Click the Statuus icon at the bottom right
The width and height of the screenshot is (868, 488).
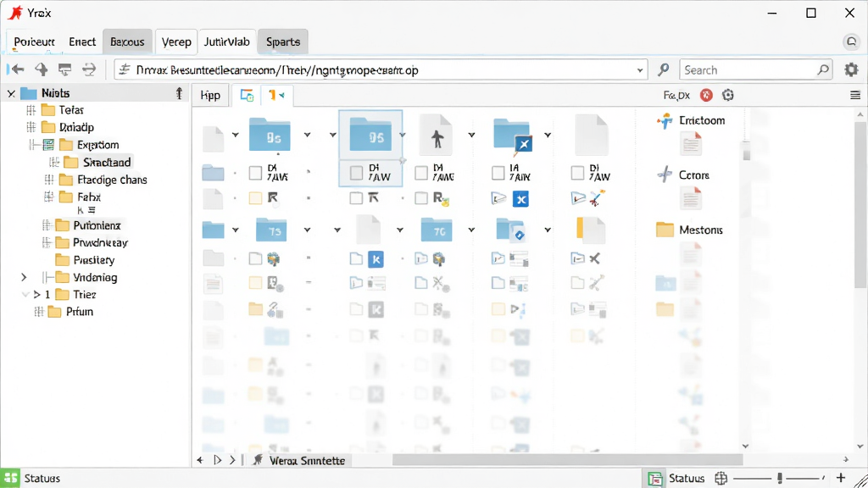(x=655, y=479)
